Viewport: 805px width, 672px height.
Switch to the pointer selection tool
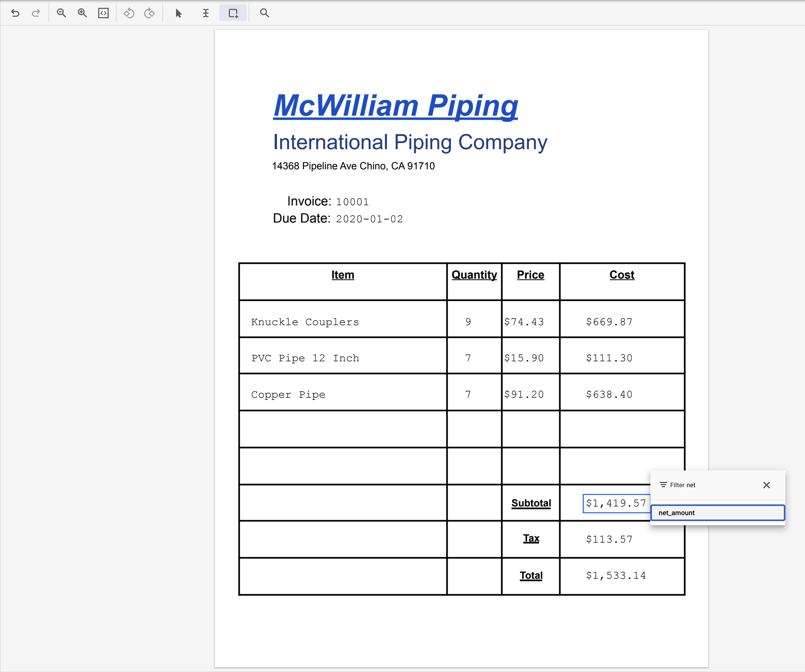click(x=178, y=13)
